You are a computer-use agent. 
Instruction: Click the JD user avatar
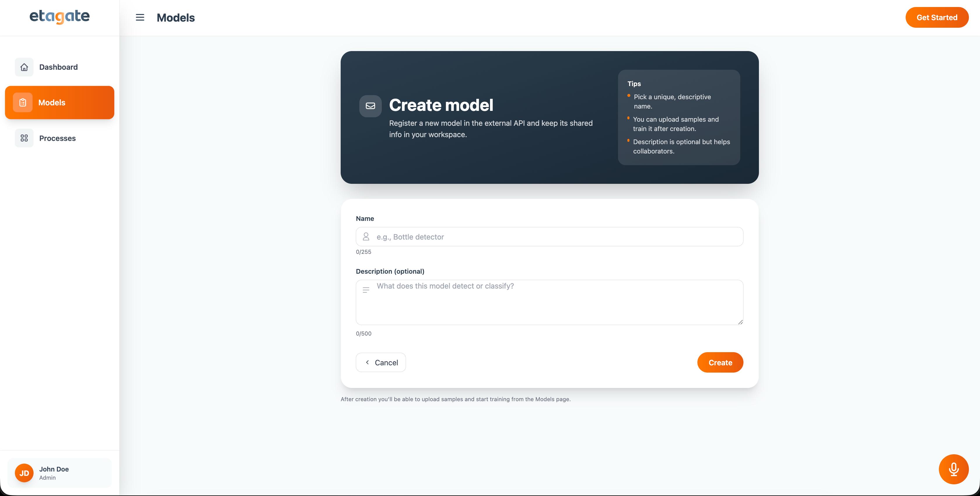click(24, 473)
